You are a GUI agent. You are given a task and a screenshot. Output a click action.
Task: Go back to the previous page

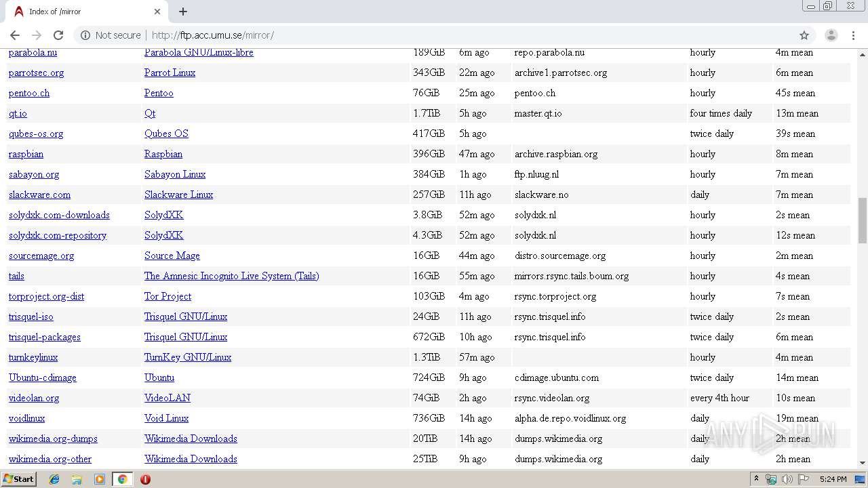[x=15, y=35]
